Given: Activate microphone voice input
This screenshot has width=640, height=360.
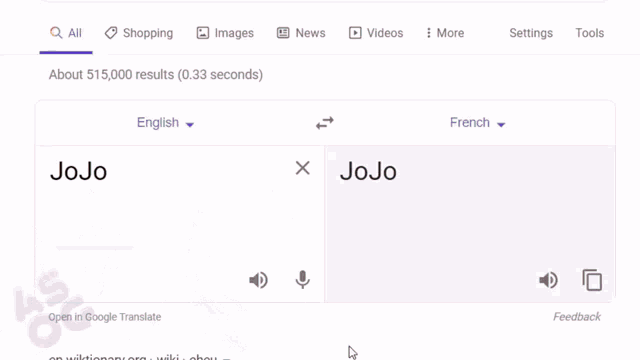Looking at the screenshot, I should [302, 280].
